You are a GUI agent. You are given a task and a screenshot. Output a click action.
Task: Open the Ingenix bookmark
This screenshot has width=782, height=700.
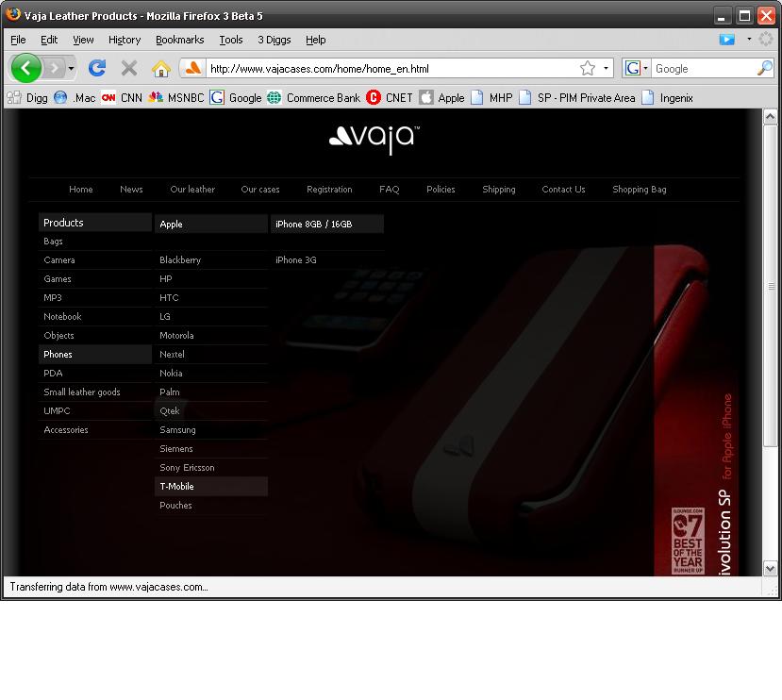[x=667, y=98]
